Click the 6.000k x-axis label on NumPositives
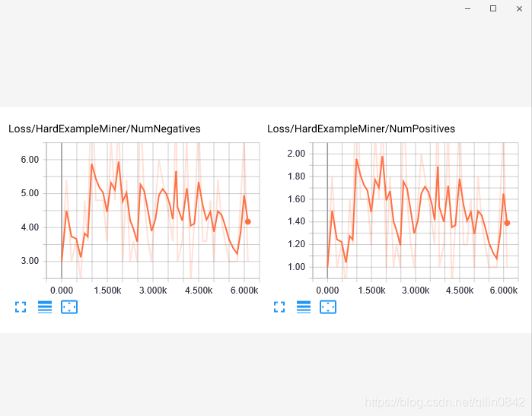The height and width of the screenshot is (416, 532). (504, 291)
